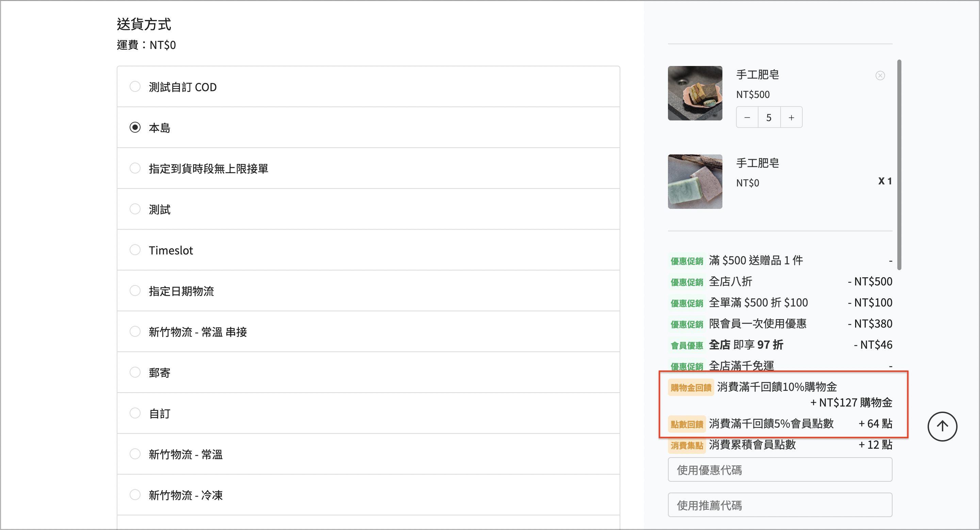Remove the first 手工肥皂 item from cart
980x530 pixels.
click(x=880, y=76)
